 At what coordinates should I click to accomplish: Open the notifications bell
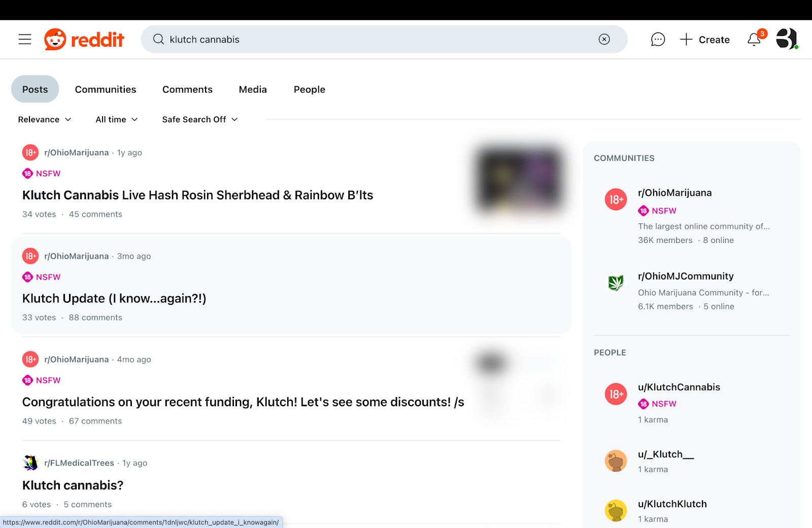754,40
